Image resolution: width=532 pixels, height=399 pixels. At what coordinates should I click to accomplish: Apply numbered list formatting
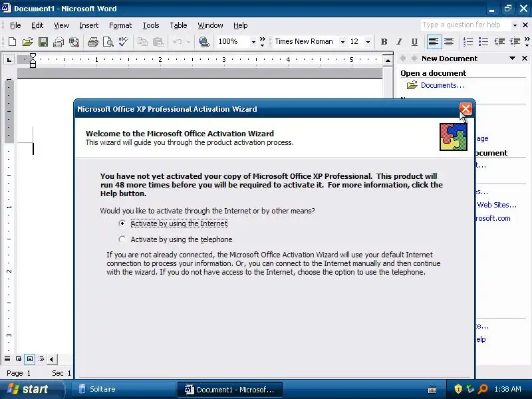pyautogui.click(x=468, y=42)
